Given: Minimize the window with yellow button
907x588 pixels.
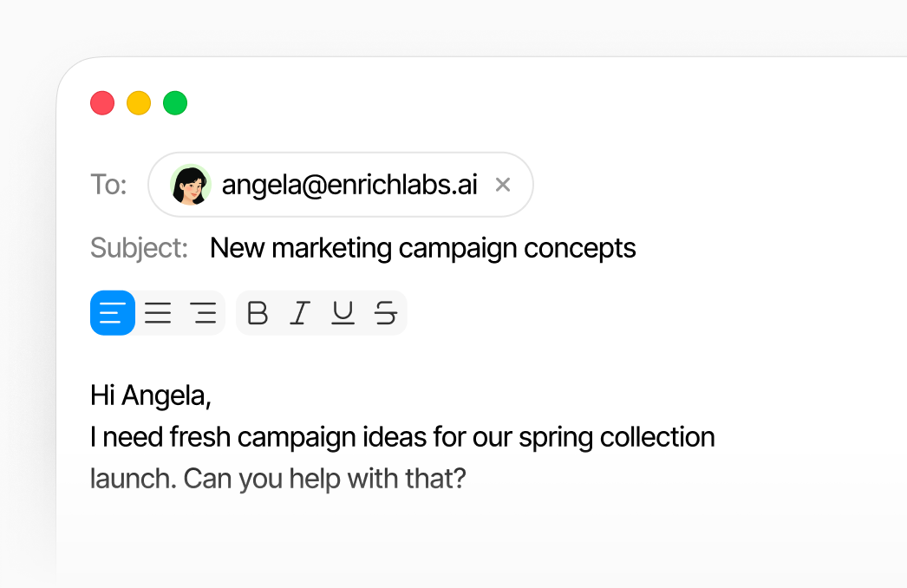Looking at the screenshot, I should point(139,103).
